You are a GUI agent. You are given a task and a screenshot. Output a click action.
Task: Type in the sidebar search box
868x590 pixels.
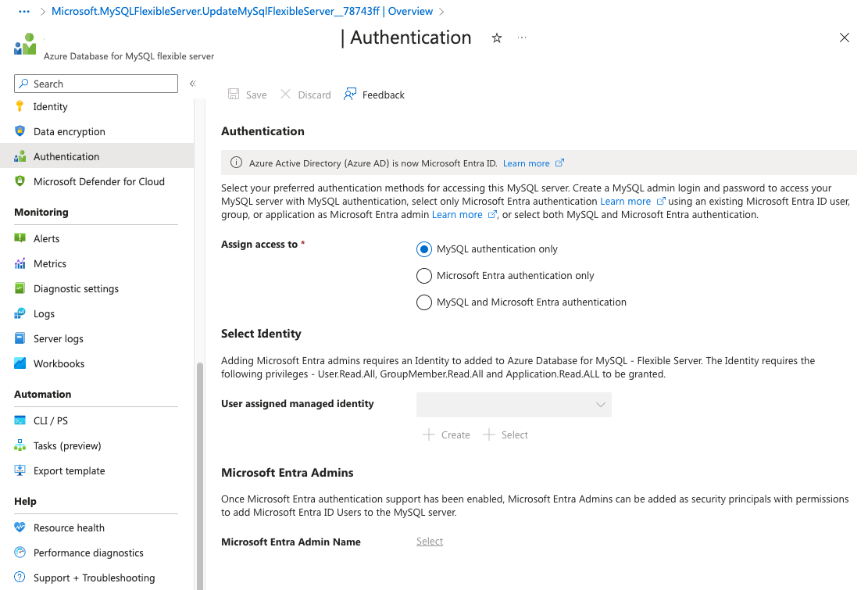[95, 84]
